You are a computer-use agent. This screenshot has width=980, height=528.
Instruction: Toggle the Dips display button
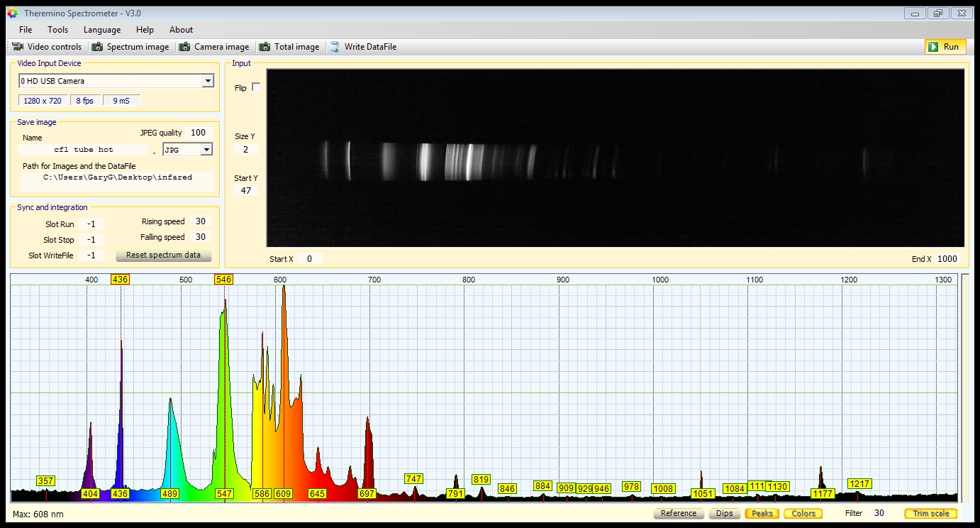724,513
